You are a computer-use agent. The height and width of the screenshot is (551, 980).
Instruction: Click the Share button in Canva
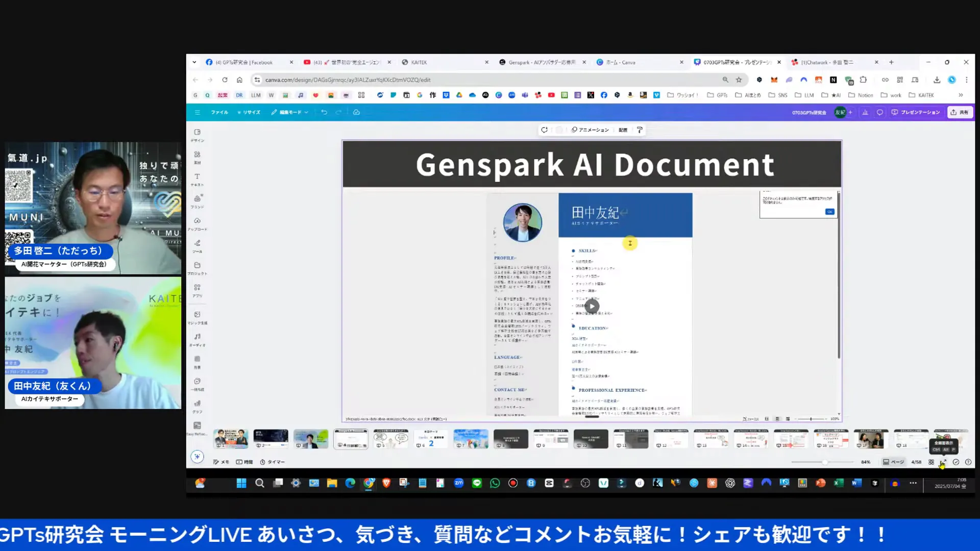point(960,112)
